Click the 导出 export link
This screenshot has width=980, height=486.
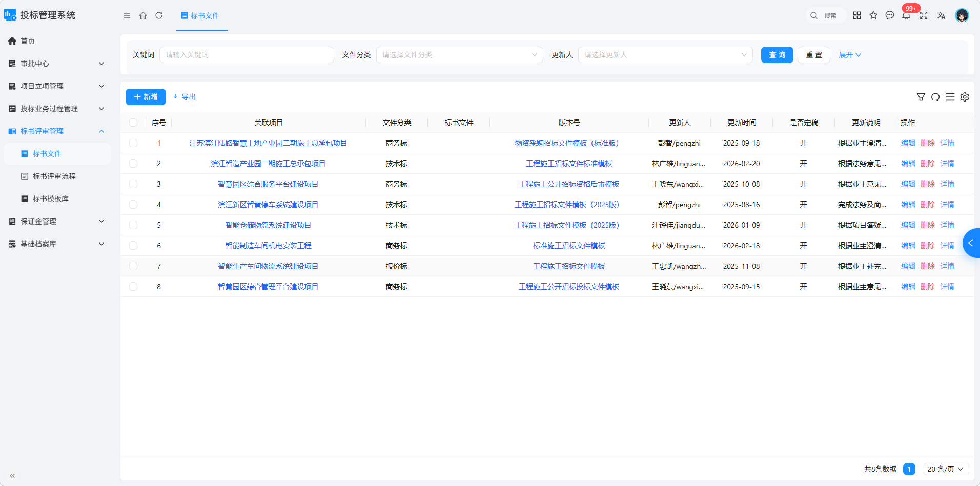[184, 97]
